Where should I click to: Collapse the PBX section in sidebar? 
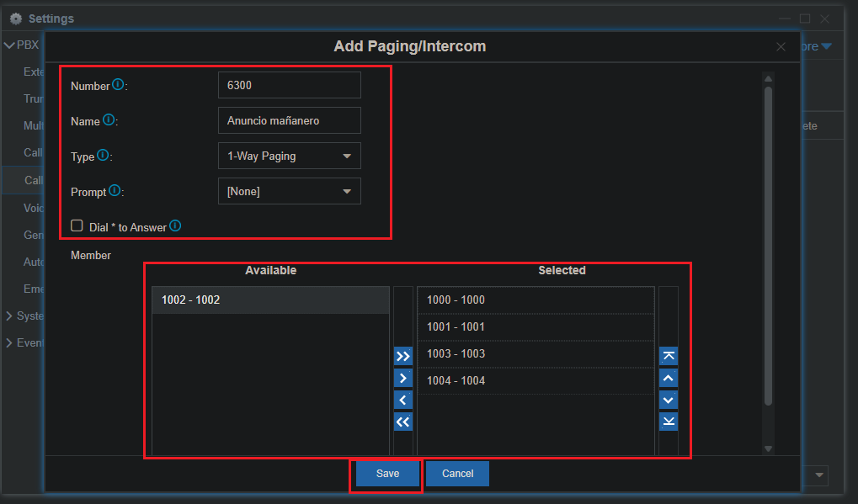(x=9, y=45)
